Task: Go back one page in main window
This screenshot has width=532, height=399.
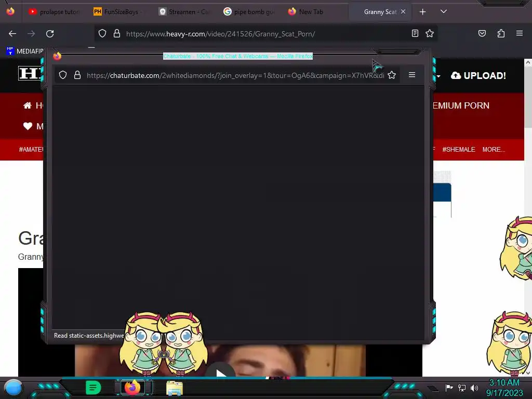Action: click(x=12, y=34)
